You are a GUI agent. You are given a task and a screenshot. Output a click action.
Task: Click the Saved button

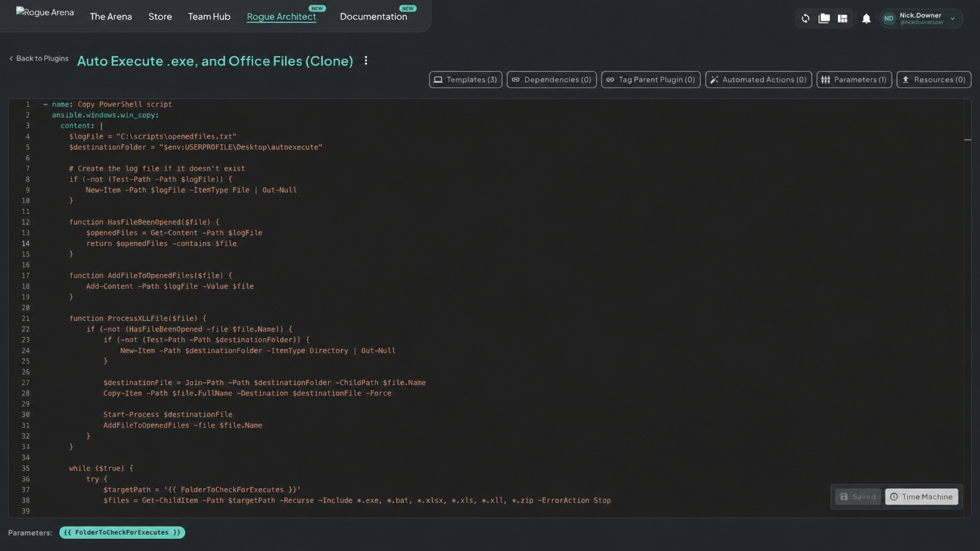(x=858, y=496)
